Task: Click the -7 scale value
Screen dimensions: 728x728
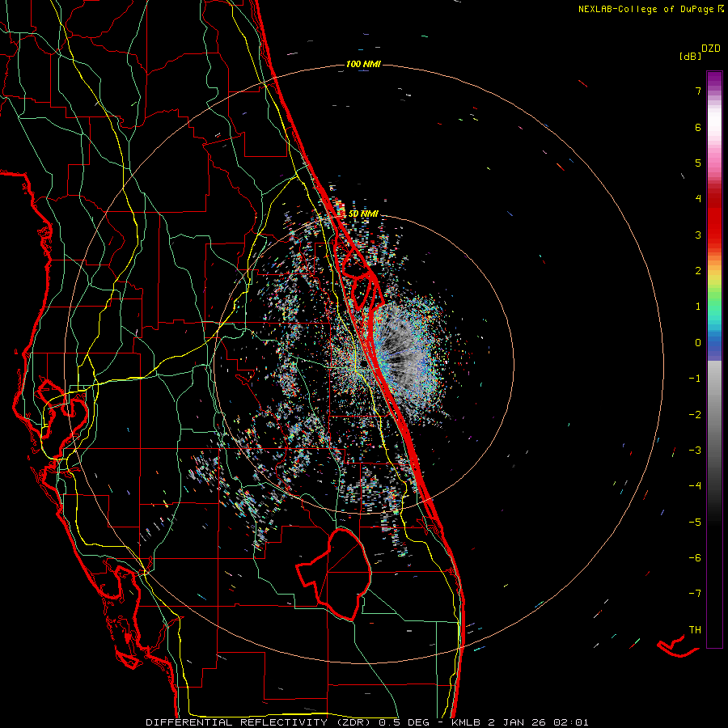Action: point(695,594)
